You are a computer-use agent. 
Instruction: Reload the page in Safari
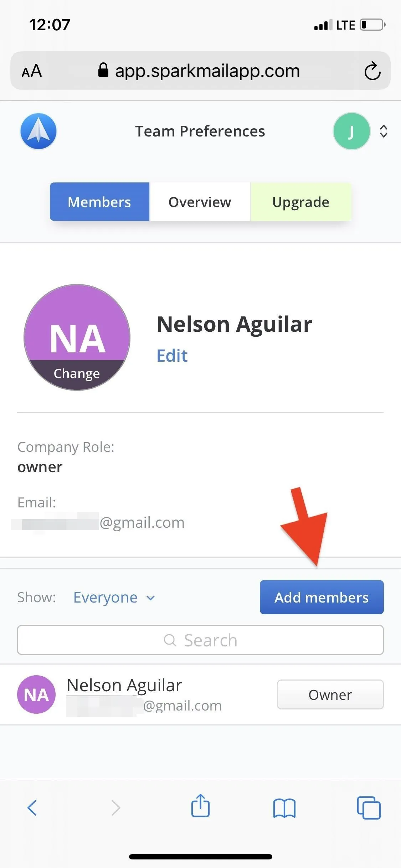coord(372,71)
